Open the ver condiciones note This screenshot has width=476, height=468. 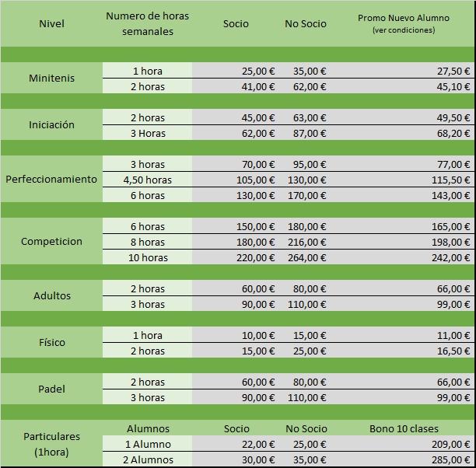(x=403, y=30)
